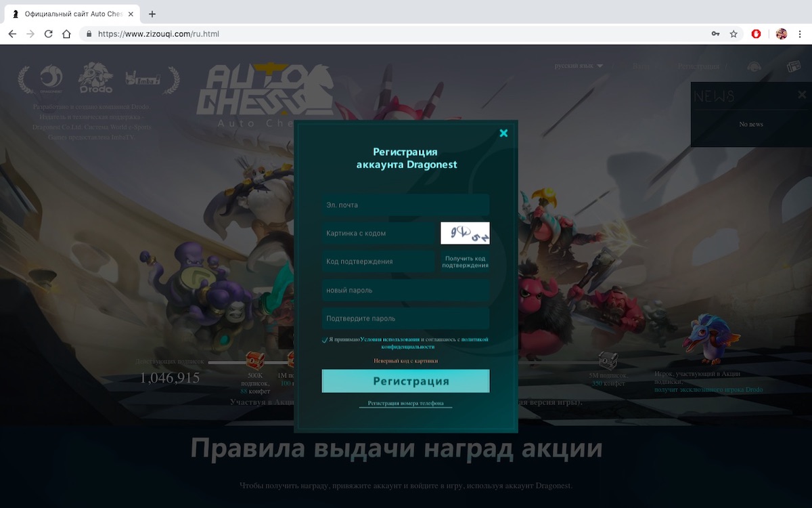Click the Drodo studio logo

95,78
